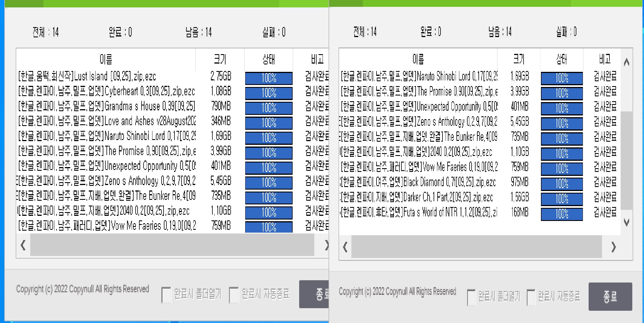The image size is (644, 323).
Task: Select 2040 0.2 row in left window
Action: (172, 211)
